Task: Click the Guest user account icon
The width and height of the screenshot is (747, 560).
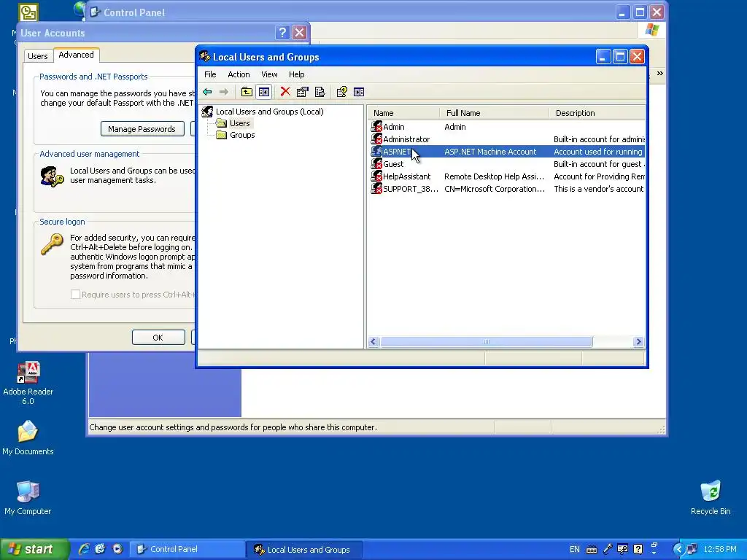Action: click(x=376, y=164)
